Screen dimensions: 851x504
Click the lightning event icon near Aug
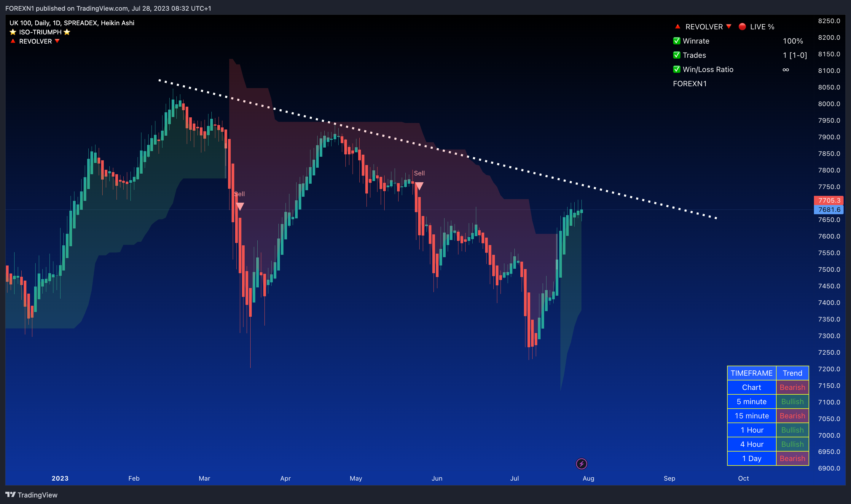pos(581,464)
